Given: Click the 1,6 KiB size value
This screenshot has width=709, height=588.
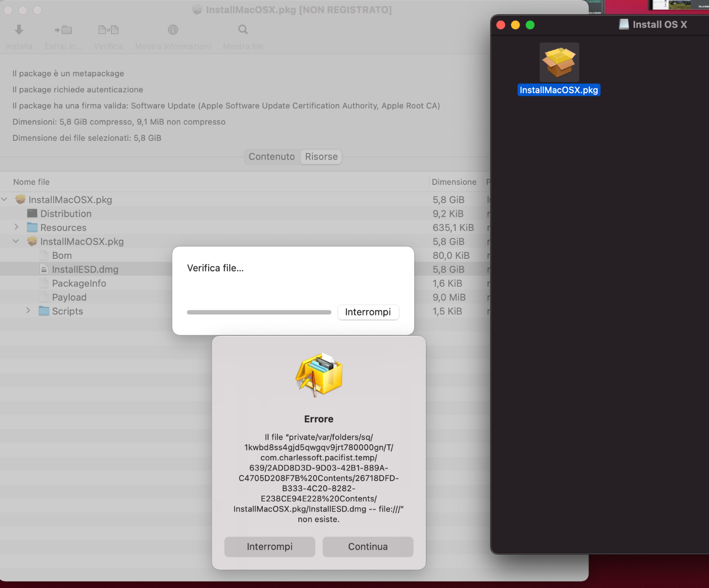Looking at the screenshot, I should click(x=448, y=283).
